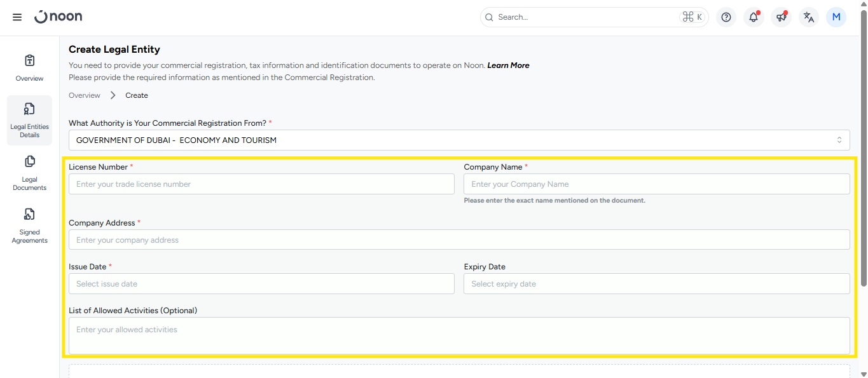This screenshot has width=868, height=378.
Task: Open the announcements megaphone icon
Action: (x=781, y=17)
